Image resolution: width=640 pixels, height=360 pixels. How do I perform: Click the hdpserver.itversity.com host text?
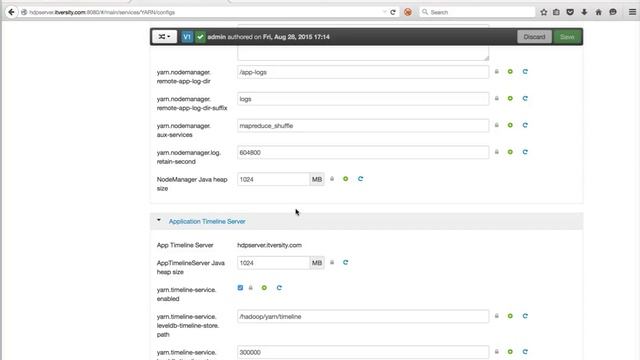(x=269, y=245)
